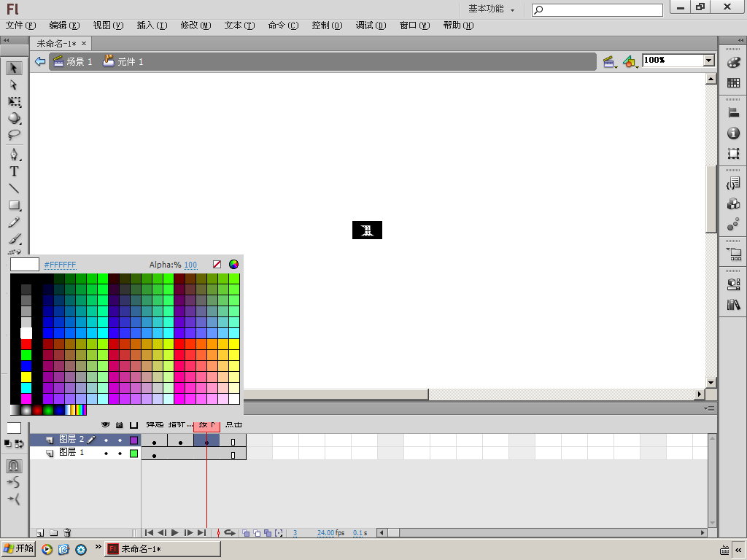The image size is (747, 560).
Task: Open the 基本功能 workspace switcher
Action: point(491,9)
